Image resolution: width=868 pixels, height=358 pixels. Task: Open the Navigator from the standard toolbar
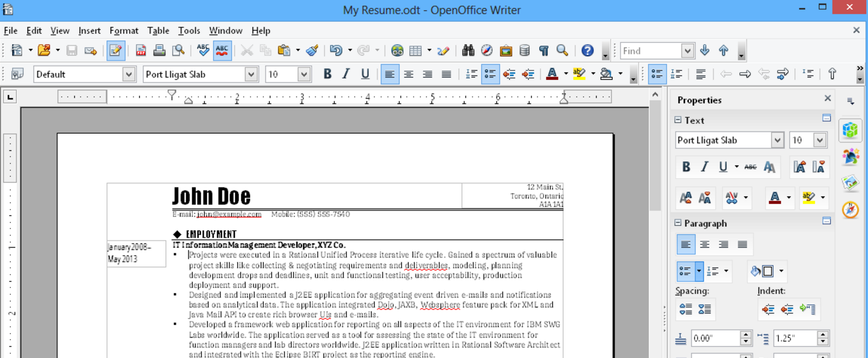[487, 51]
